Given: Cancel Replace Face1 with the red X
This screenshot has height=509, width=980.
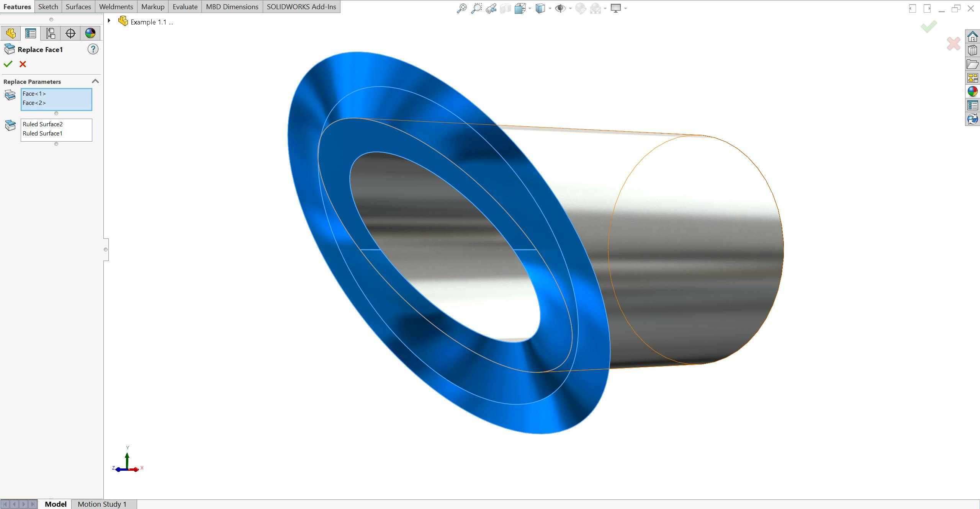Looking at the screenshot, I should (x=23, y=64).
